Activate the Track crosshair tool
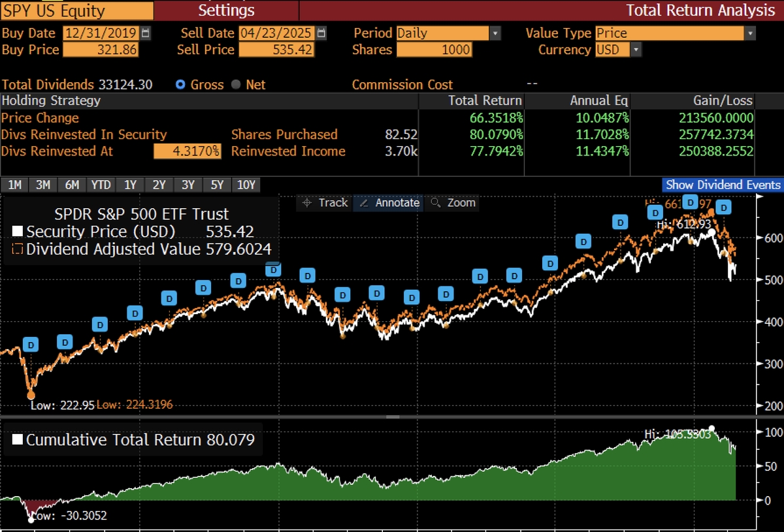Image resolution: width=784 pixels, height=532 pixels. point(325,203)
